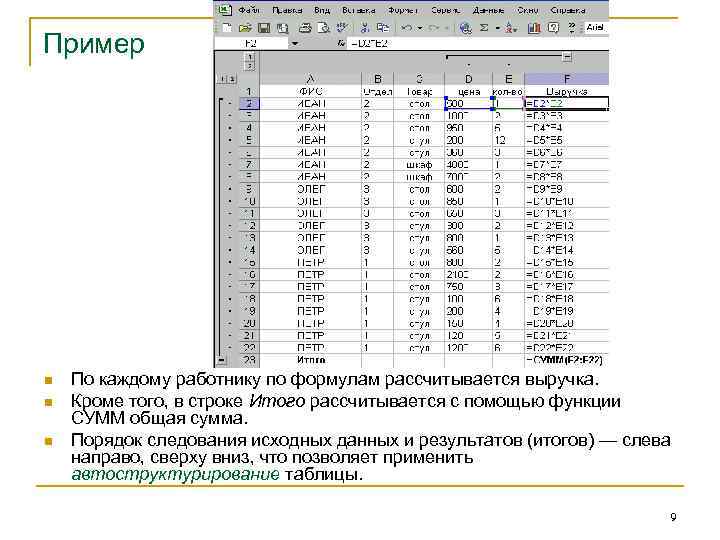Click the СУММ(F2:F22) total cell

[567, 360]
